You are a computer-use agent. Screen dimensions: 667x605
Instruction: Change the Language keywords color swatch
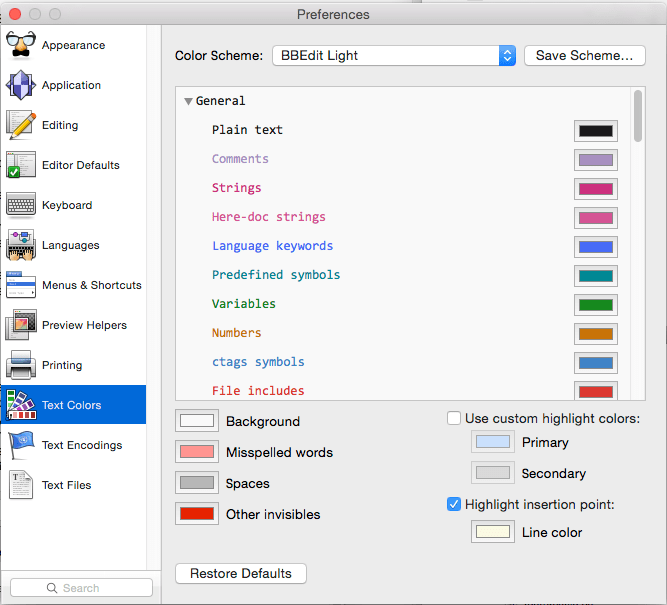tap(596, 246)
